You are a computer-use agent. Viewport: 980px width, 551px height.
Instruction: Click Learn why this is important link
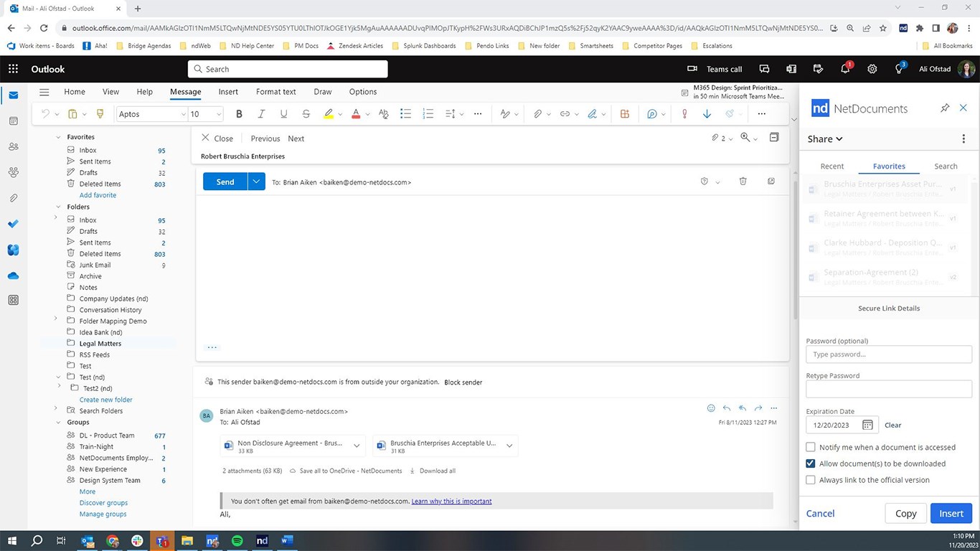click(451, 501)
